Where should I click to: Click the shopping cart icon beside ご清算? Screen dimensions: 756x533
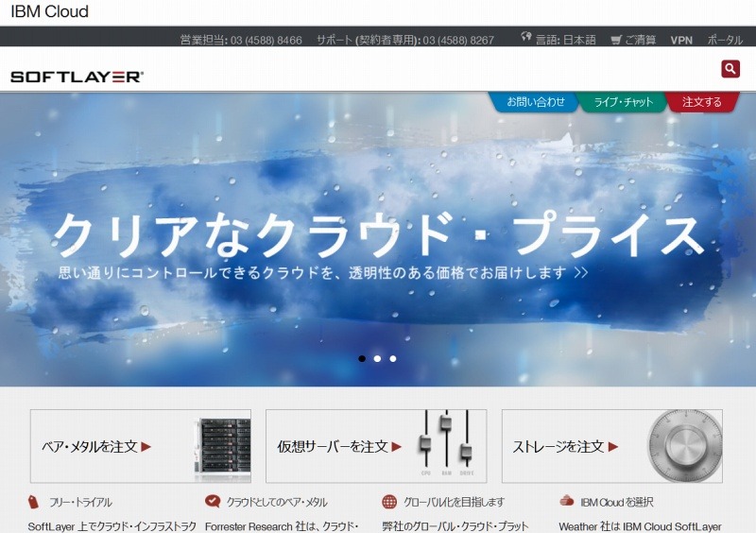(616, 40)
